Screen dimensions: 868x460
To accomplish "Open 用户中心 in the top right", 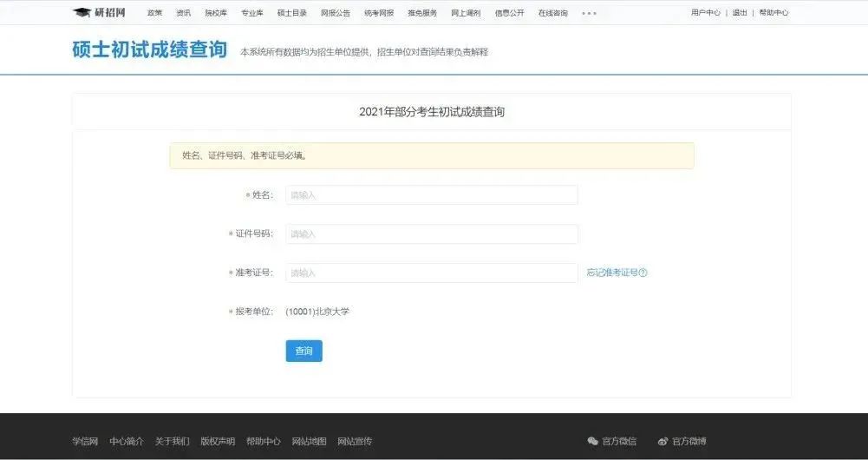I will click(705, 13).
